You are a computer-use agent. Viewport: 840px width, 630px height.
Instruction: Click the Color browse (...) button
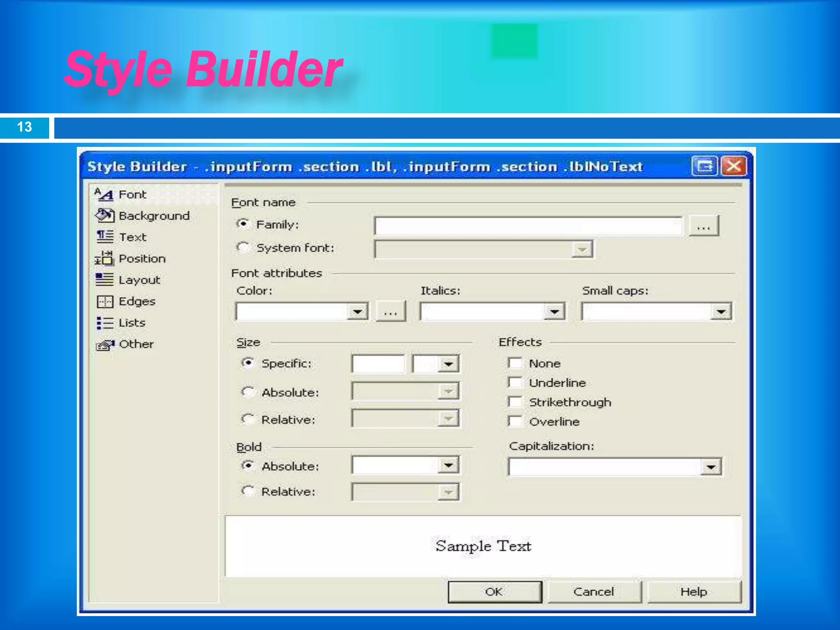[x=391, y=311]
